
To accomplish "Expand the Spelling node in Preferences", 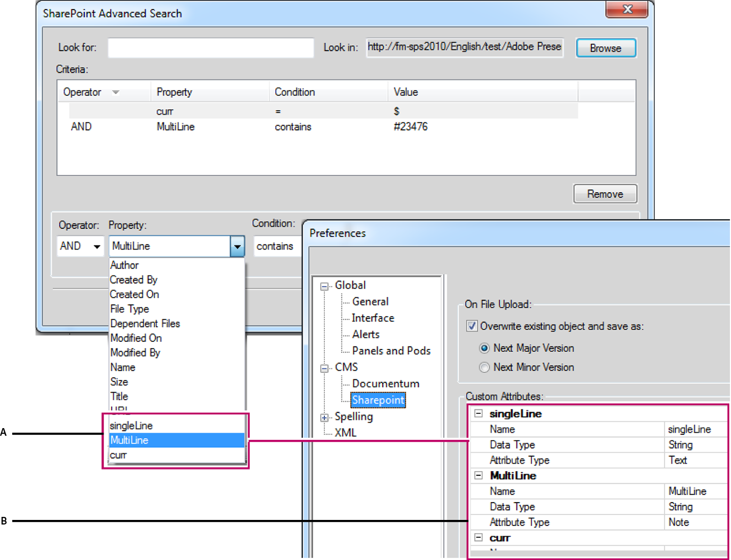I will (324, 417).
